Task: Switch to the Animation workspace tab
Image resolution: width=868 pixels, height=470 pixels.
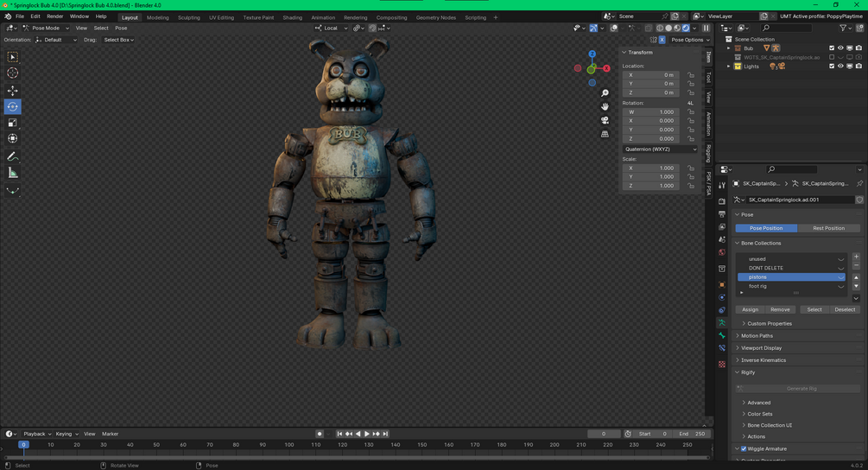Action: coord(323,18)
